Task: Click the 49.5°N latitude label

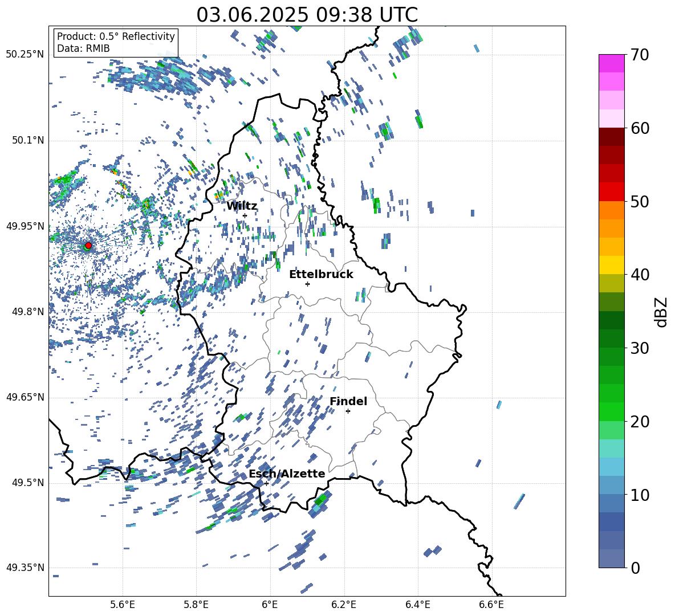Action: (28, 483)
